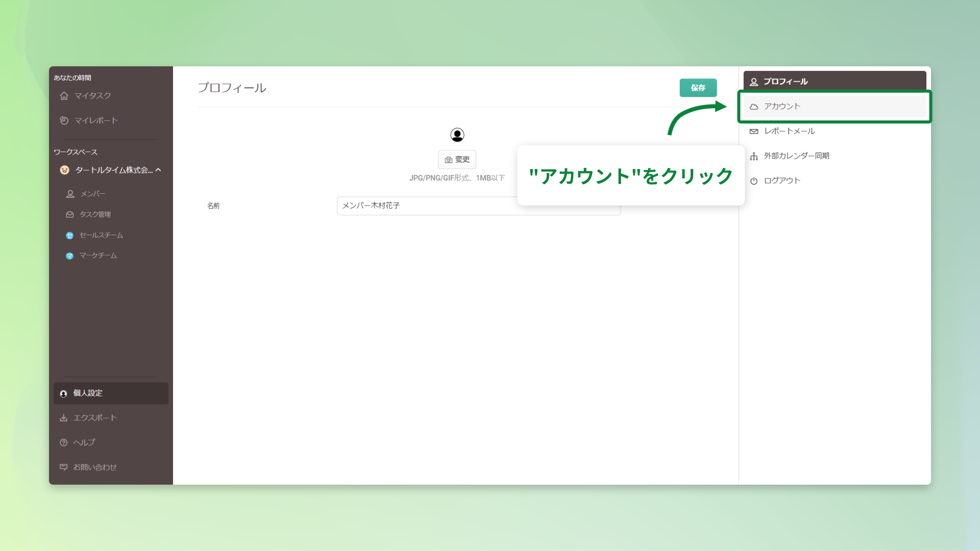Select マイタスク in the sidebar
The height and width of the screenshot is (551, 980).
pyautogui.click(x=93, y=95)
